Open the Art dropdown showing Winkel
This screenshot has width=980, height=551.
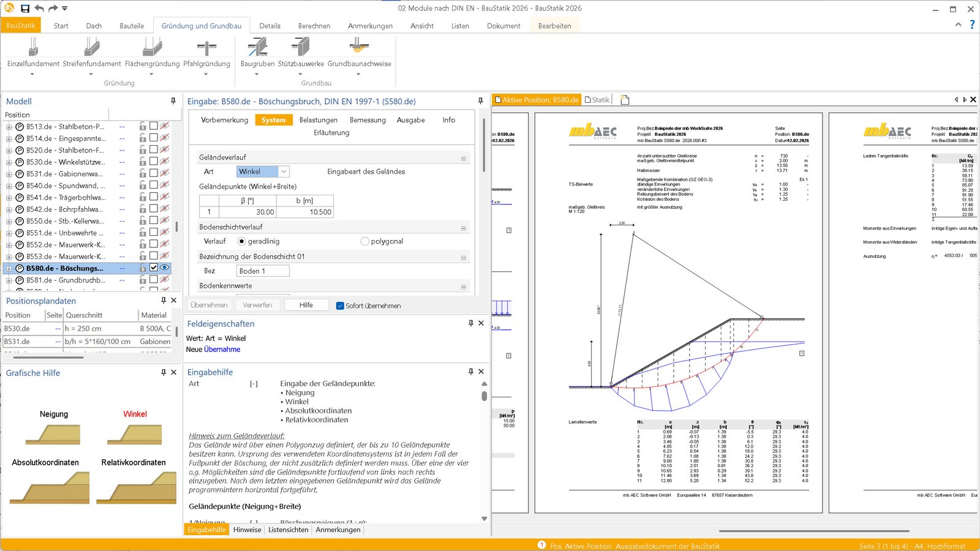click(x=284, y=171)
